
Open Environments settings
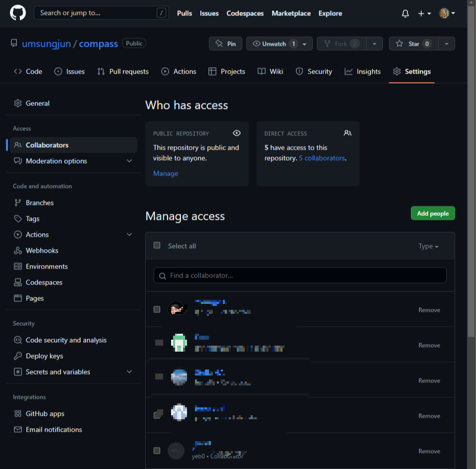tap(74, 266)
